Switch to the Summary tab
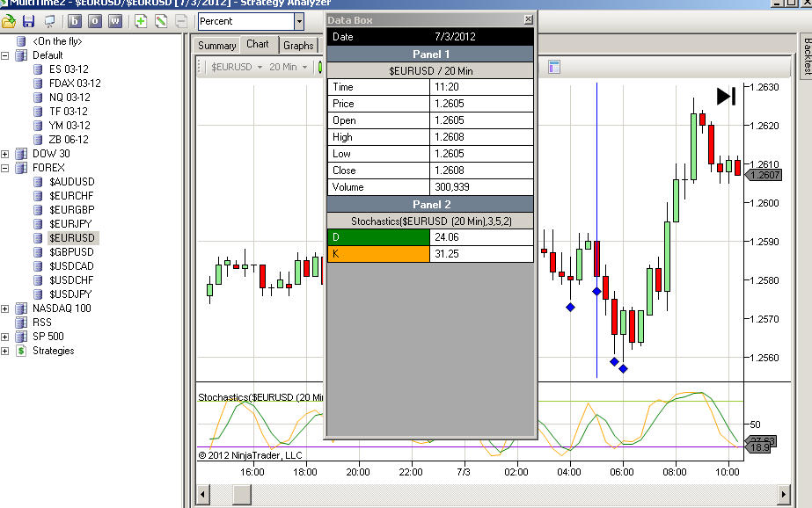Image resolution: width=812 pixels, height=508 pixels. click(217, 46)
